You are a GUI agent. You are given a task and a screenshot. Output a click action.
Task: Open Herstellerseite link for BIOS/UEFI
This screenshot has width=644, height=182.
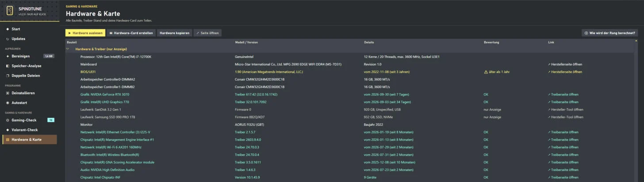(565, 72)
